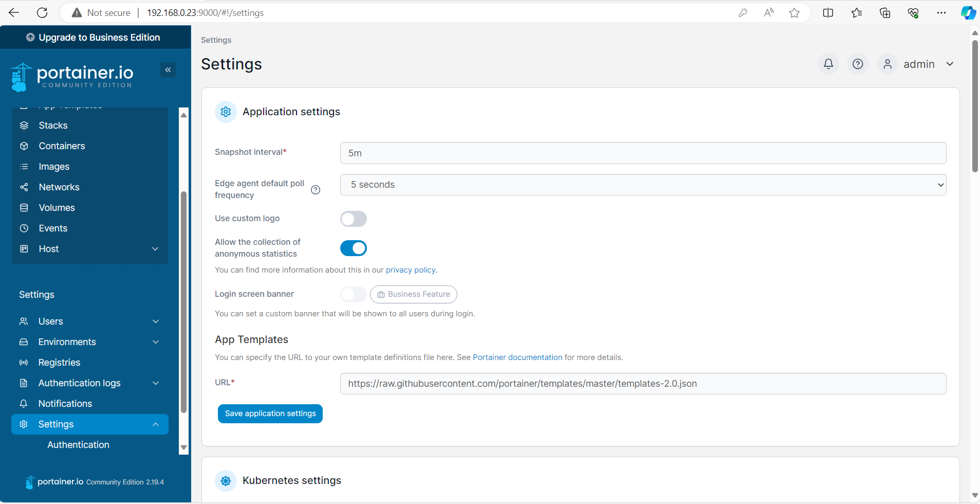Open the privacy policy link
Image resolution: width=980 pixels, height=504 pixels.
coord(411,269)
